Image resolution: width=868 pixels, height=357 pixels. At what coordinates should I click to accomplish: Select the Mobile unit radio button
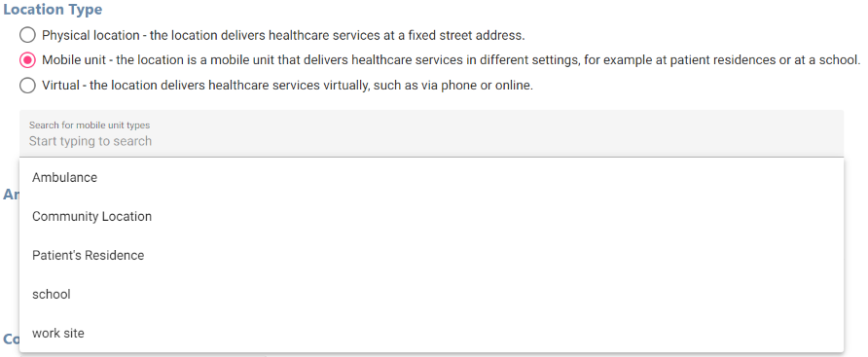pyautogui.click(x=27, y=60)
